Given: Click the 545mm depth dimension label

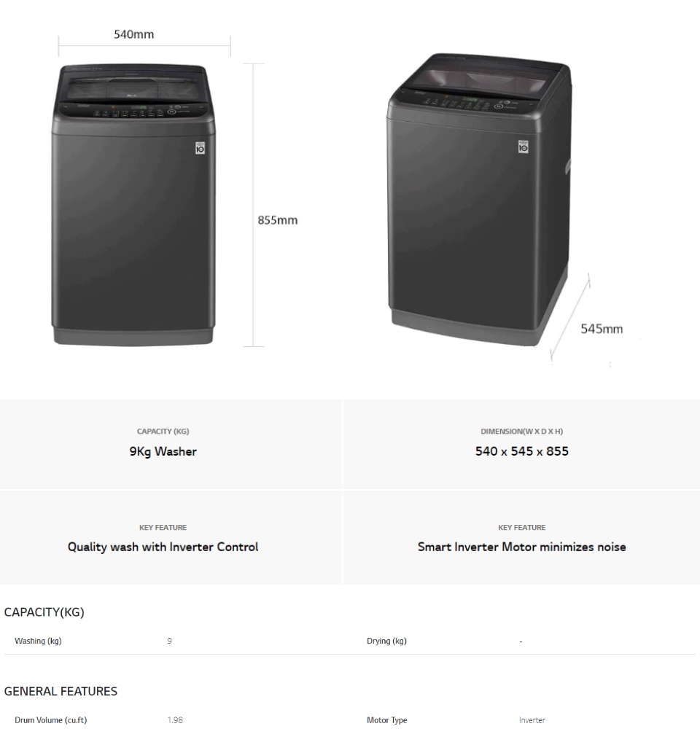Looking at the screenshot, I should (x=602, y=329).
